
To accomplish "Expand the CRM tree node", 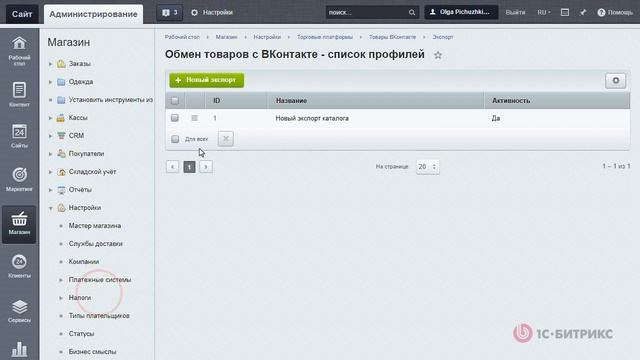I will pos(50,136).
